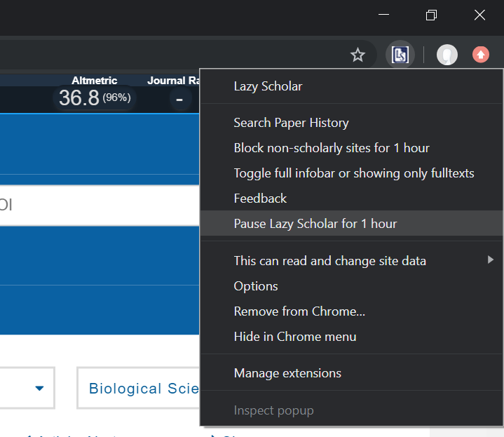The height and width of the screenshot is (437, 504).
Task: Expand This can read and change site data
Action: click(351, 261)
